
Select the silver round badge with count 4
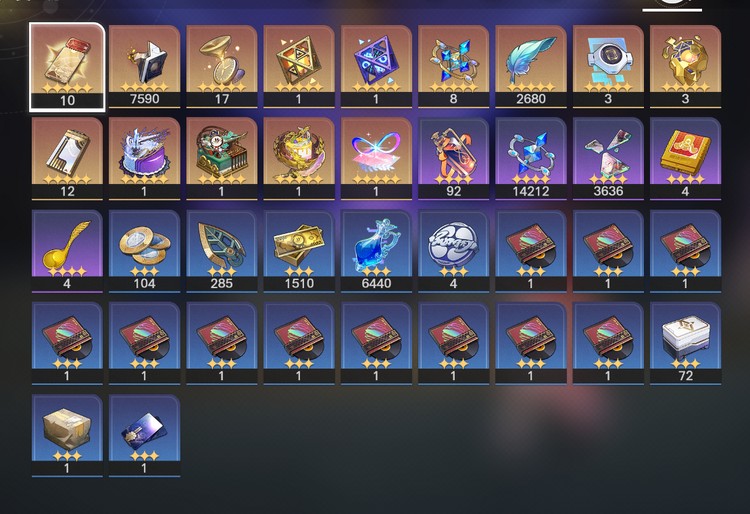click(453, 251)
